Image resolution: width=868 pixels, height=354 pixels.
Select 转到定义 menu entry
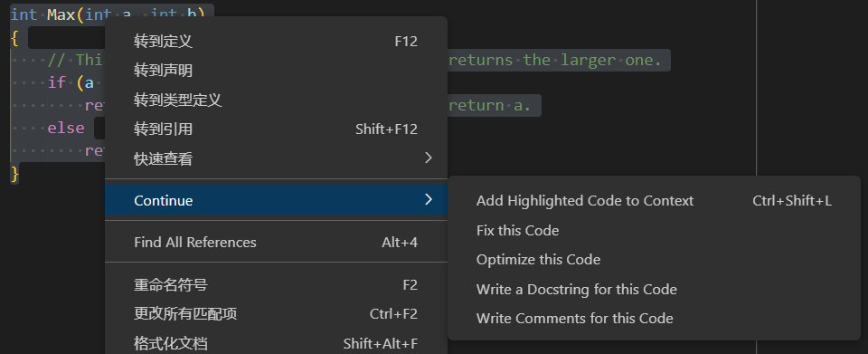[x=276, y=42]
